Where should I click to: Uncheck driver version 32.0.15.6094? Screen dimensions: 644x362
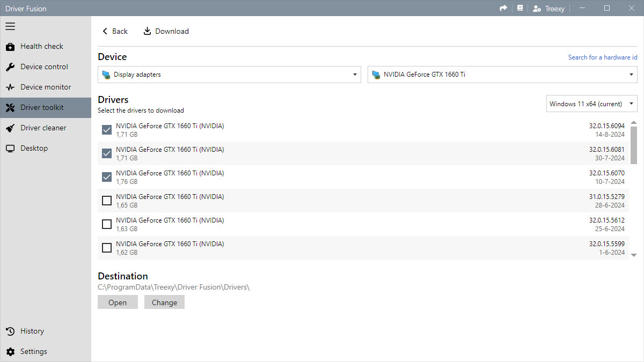click(x=107, y=130)
